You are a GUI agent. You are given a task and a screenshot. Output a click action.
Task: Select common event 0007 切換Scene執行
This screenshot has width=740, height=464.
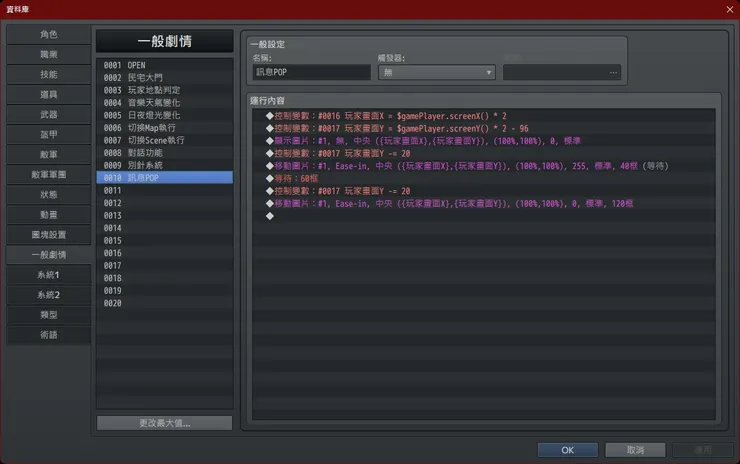[164, 140]
